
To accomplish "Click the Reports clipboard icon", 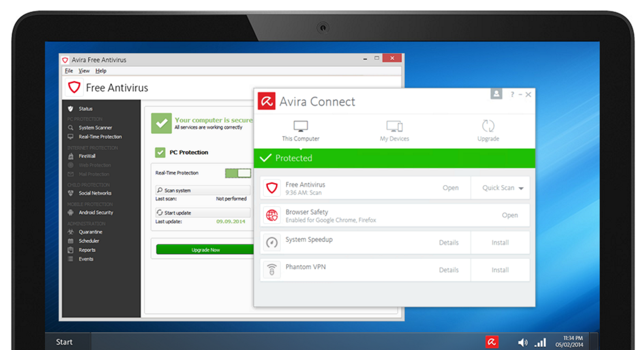I will pos(71,250).
